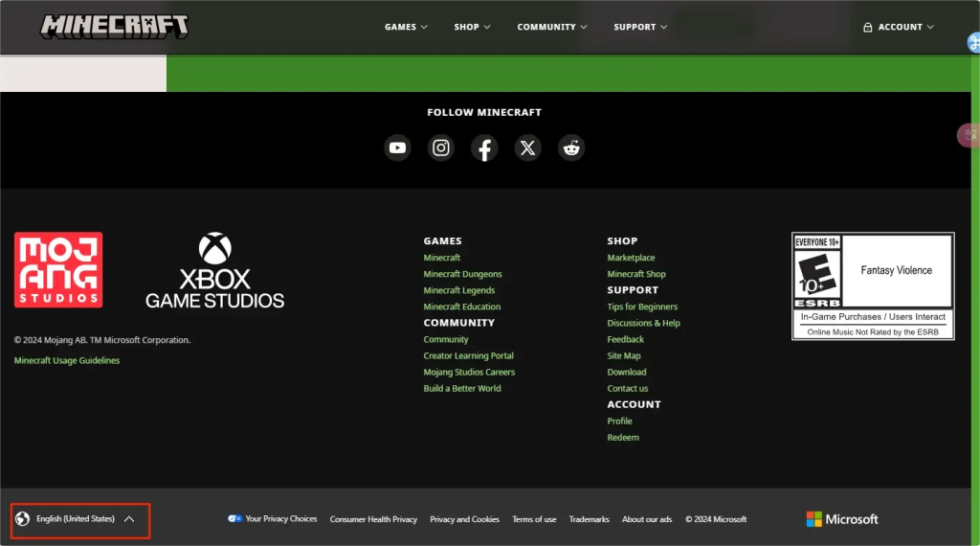Screen dimensions: 980x546
Task: Open the Minecraft Legends link
Action: coord(459,290)
